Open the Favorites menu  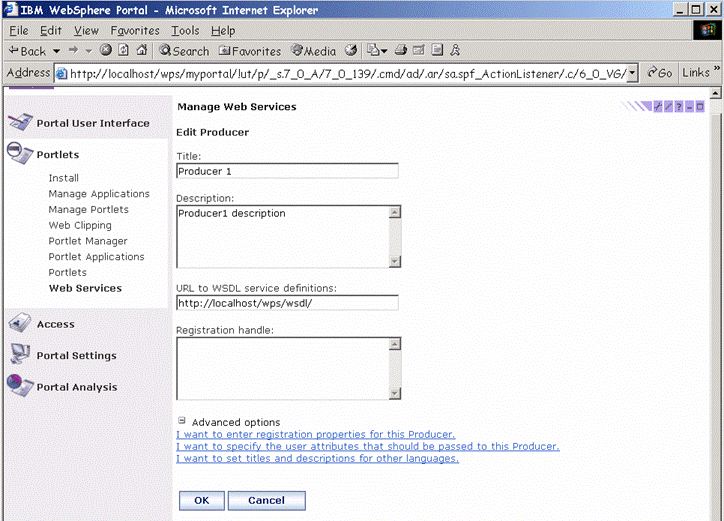click(135, 30)
